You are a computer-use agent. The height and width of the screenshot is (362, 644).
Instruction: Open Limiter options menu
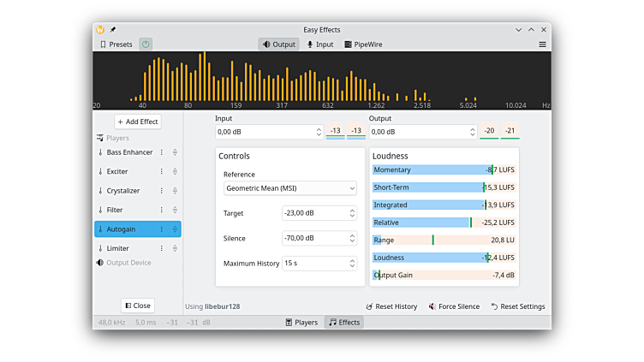coord(161,248)
